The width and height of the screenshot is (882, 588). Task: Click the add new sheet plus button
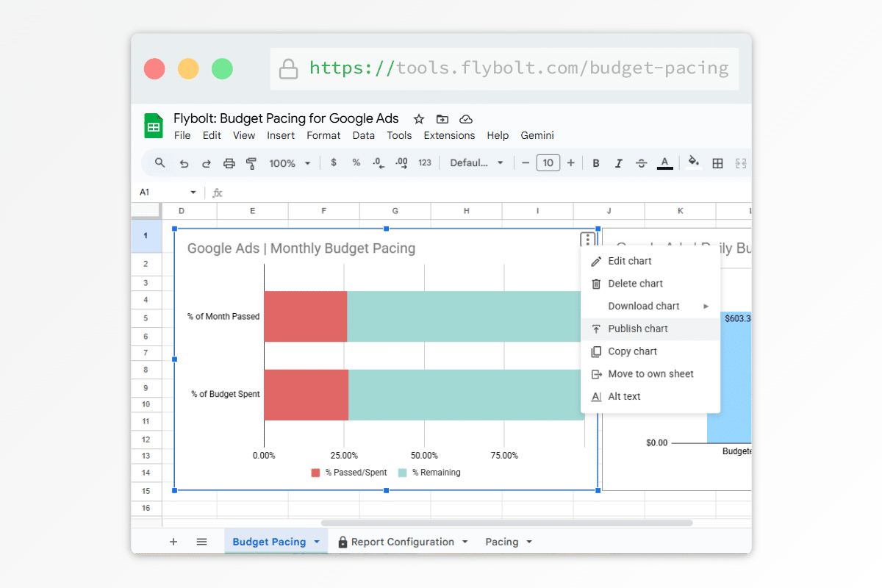[173, 542]
